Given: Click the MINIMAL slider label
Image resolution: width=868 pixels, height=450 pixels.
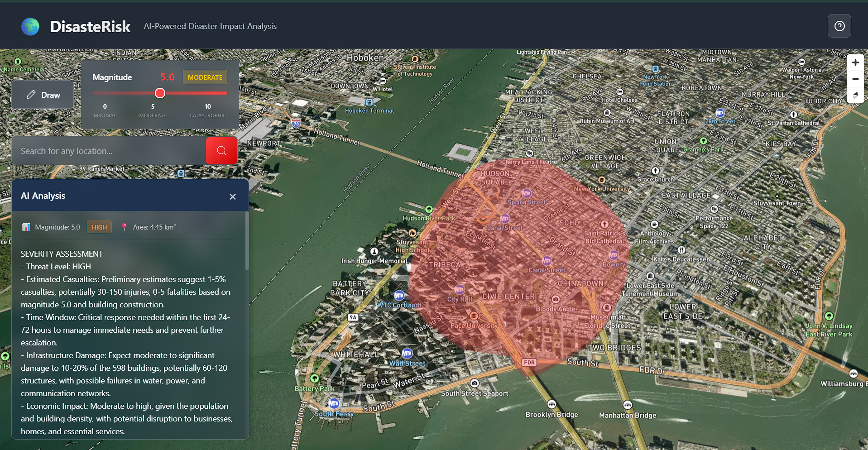Looking at the screenshot, I should tap(105, 115).
